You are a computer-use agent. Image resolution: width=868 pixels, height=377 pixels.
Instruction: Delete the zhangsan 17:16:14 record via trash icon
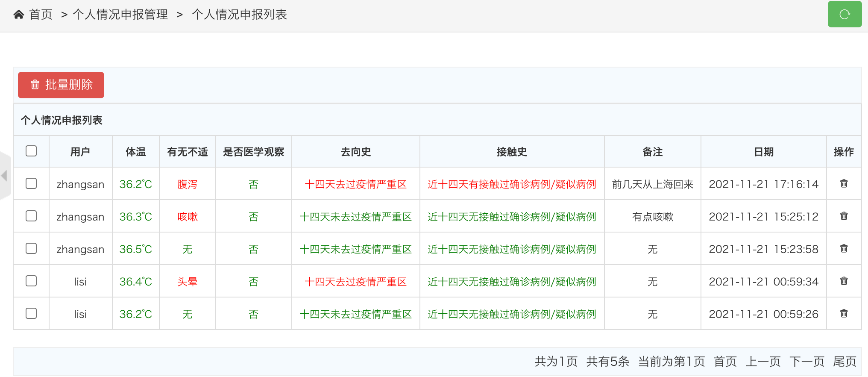point(844,183)
